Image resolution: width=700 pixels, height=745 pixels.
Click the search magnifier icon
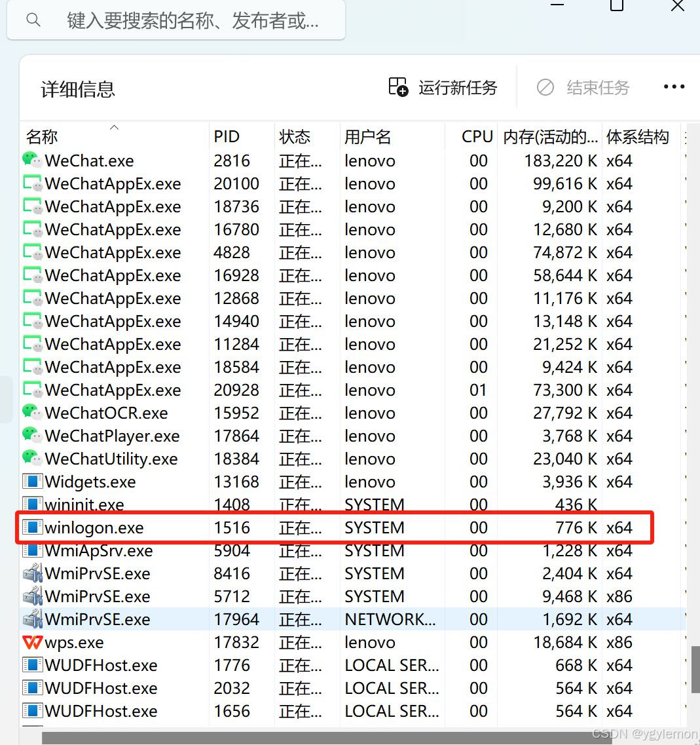coord(33,20)
